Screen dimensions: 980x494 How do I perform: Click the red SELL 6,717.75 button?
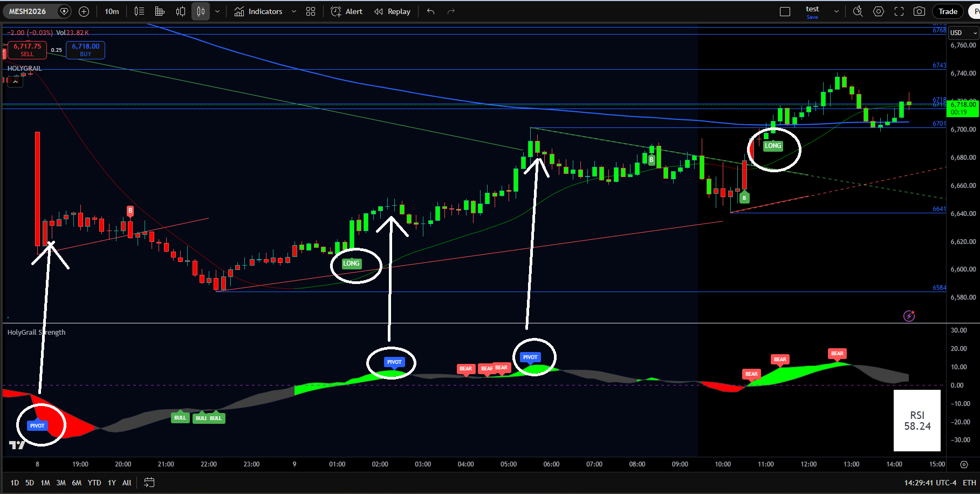[27, 50]
